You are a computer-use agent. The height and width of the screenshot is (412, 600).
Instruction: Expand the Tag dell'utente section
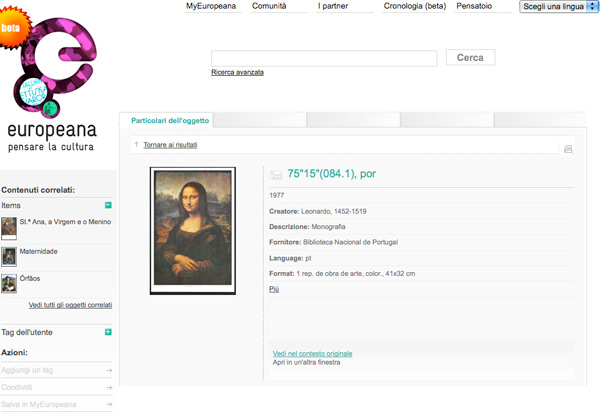click(x=108, y=332)
